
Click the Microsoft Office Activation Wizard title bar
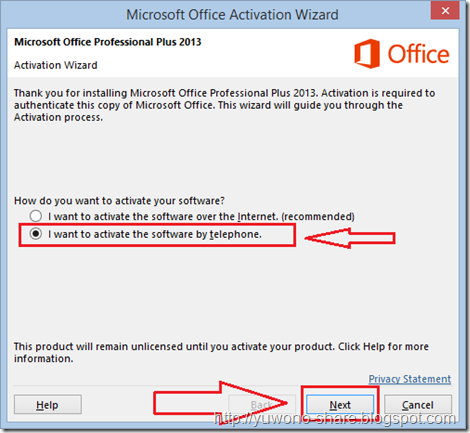[x=232, y=15]
